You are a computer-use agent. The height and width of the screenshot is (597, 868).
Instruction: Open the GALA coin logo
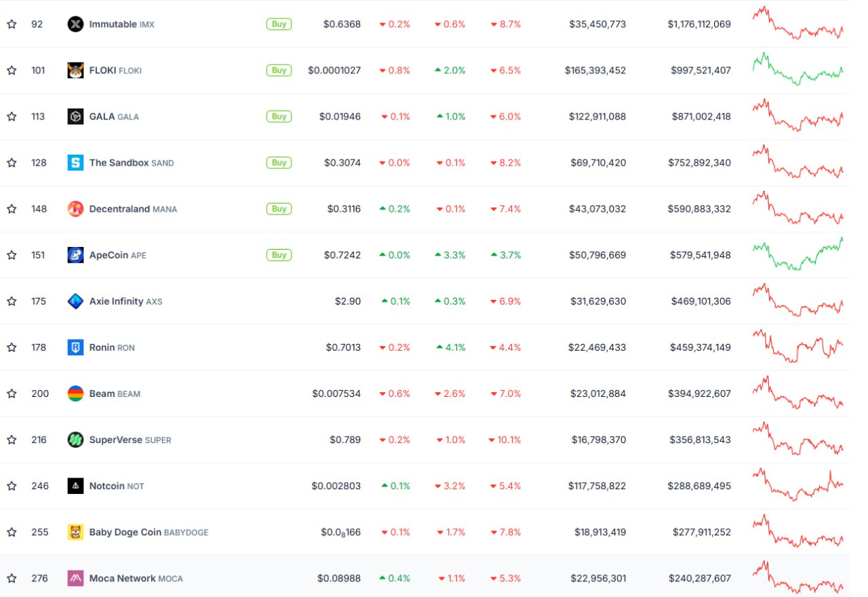[75, 117]
